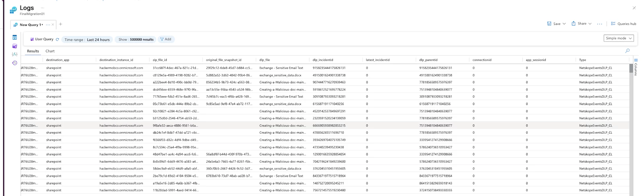Select dlp_incidentid cell 3762045310451955605
This screenshot has width=644, height=196.
[329, 169]
